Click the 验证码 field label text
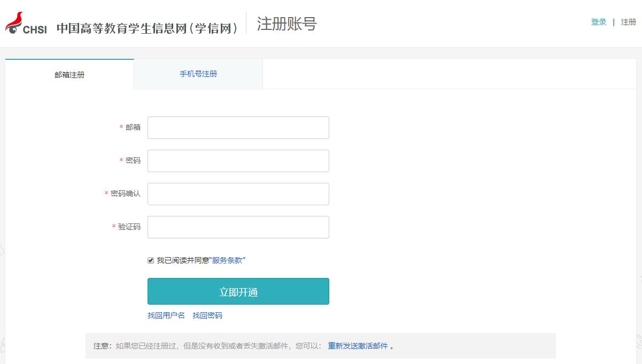 (129, 227)
